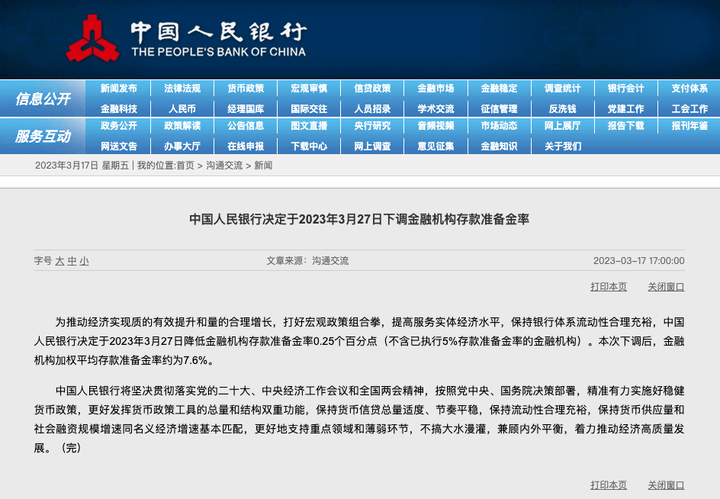Click THE PEOPLE'S BANK OF CHINA banner text
The width and height of the screenshot is (720, 499).
point(219,52)
